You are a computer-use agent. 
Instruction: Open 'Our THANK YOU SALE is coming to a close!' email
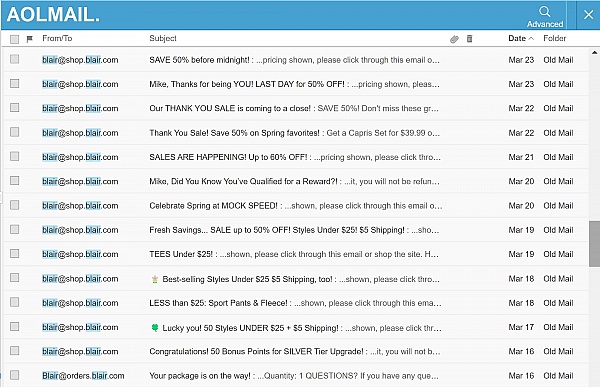click(294, 108)
